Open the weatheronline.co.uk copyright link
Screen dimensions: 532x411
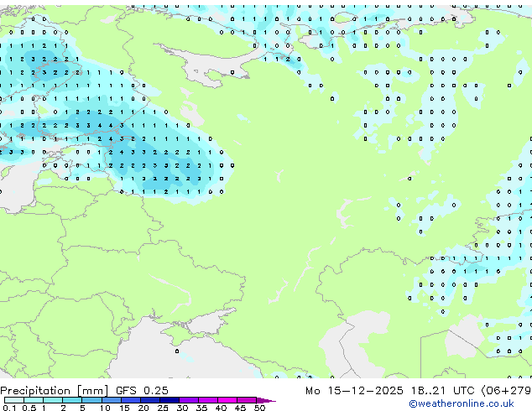coord(462,403)
